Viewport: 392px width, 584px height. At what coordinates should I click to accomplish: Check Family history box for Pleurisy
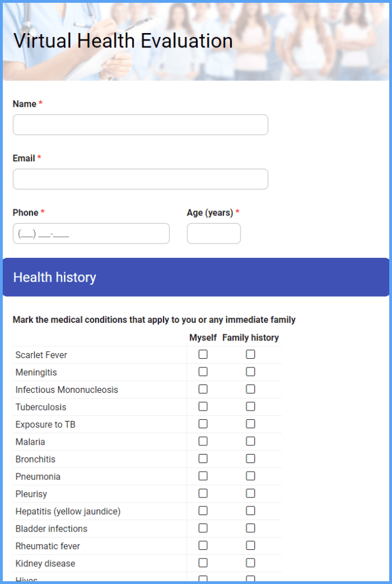pos(250,493)
